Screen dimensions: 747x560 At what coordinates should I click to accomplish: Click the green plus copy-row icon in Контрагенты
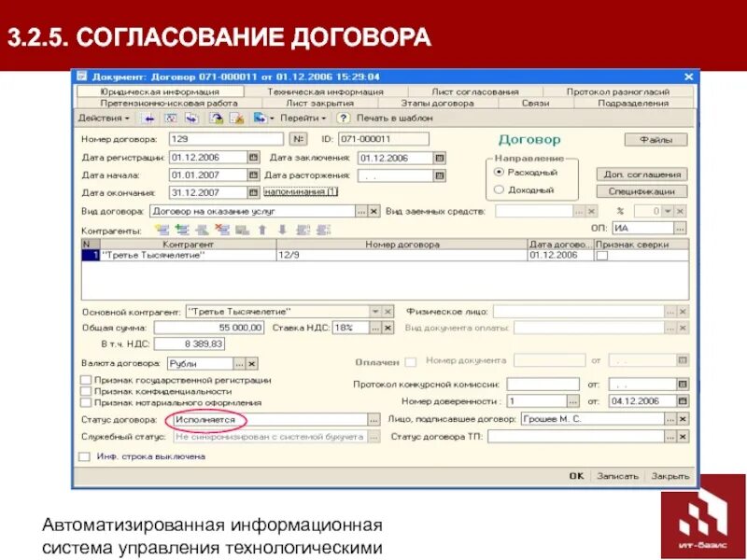[x=182, y=230]
